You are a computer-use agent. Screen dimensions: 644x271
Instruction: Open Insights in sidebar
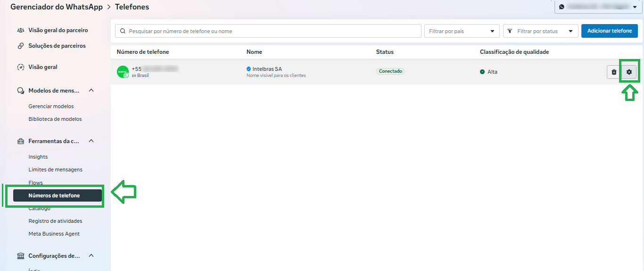[x=38, y=157]
